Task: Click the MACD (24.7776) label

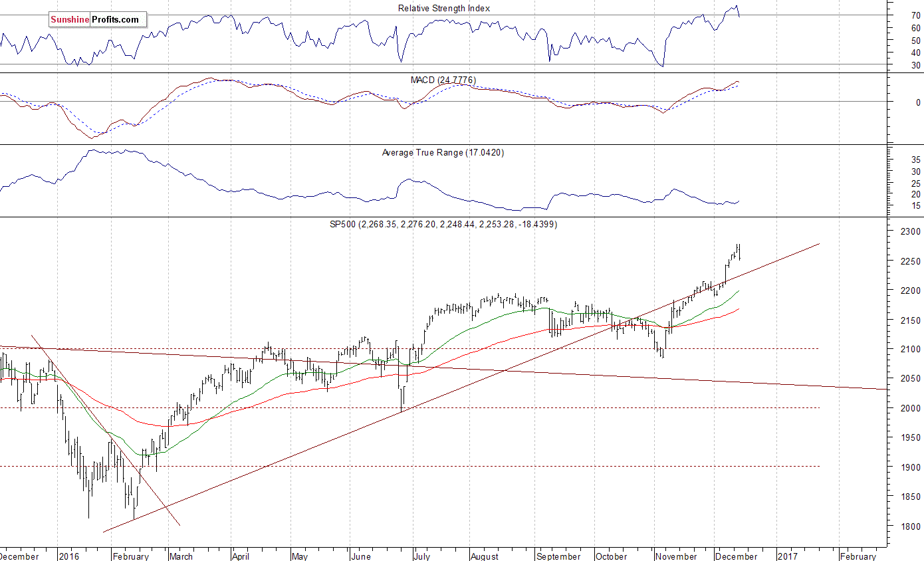Action: coord(443,80)
